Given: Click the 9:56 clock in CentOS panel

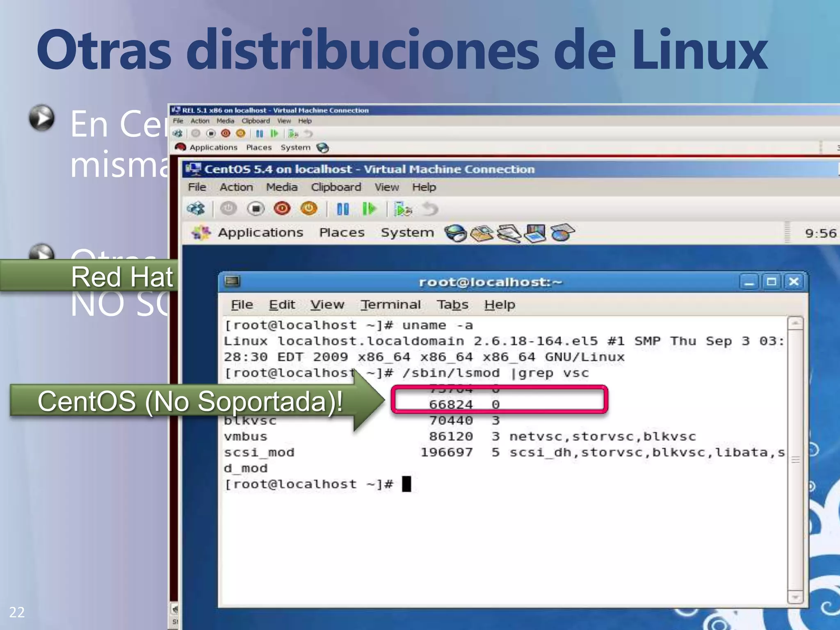Looking at the screenshot, I should tap(820, 233).
